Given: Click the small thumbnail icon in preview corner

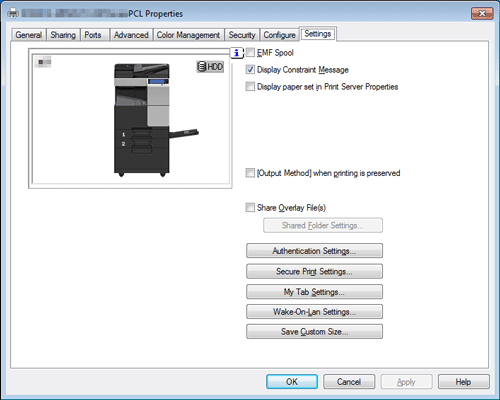Looking at the screenshot, I should point(43,62).
